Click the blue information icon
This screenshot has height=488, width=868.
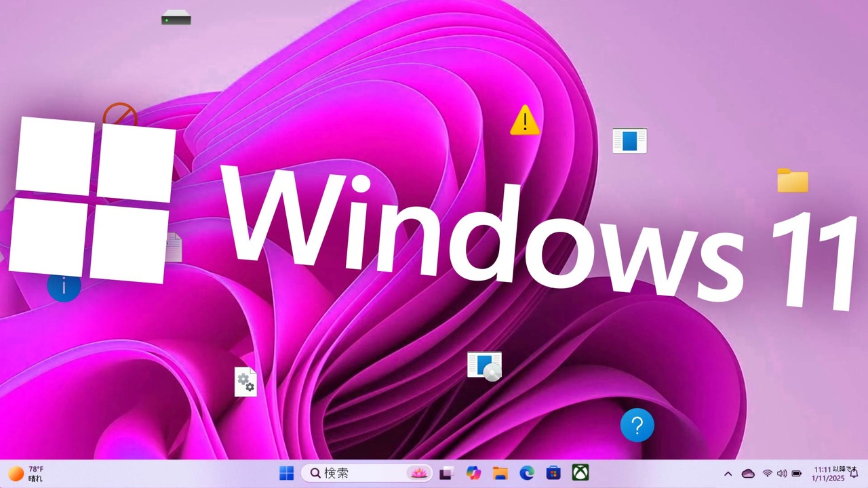click(64, 287)
